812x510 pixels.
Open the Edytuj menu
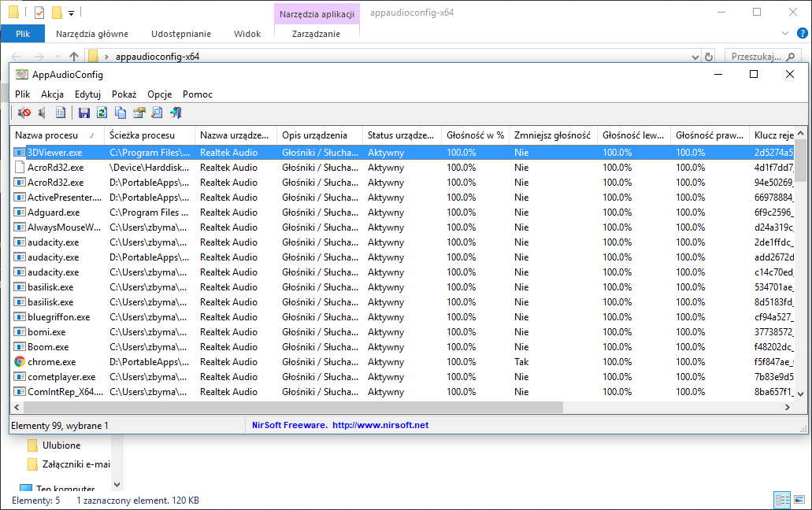pos(87,94)
